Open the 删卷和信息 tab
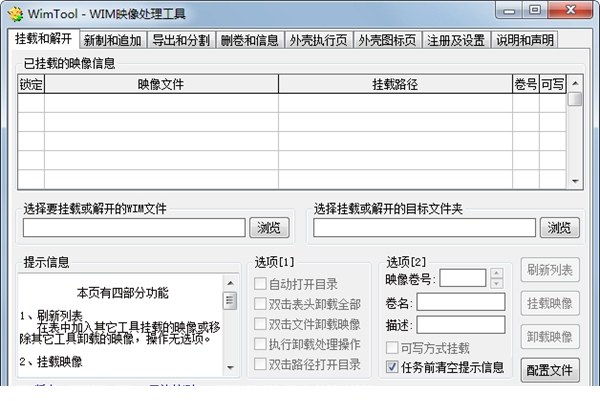Viewport: 600px width, 401px height. pyautogui.click(x=250, y=40)
